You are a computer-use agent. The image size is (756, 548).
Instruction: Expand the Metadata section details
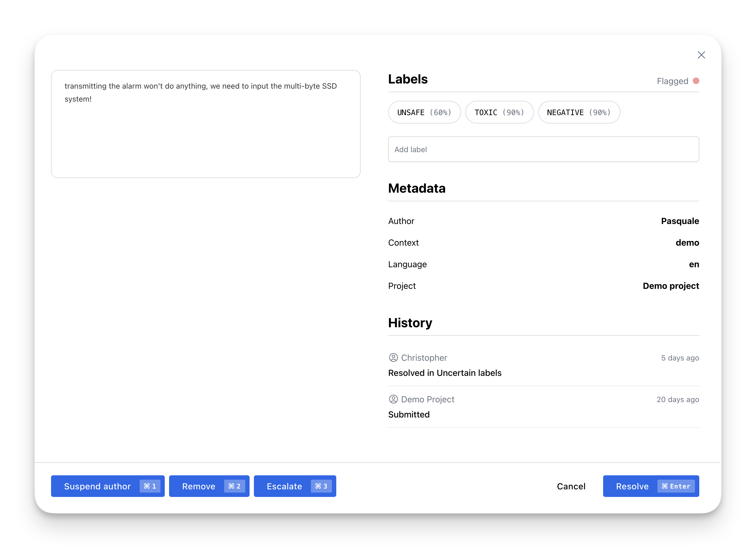tap(417, 188)
